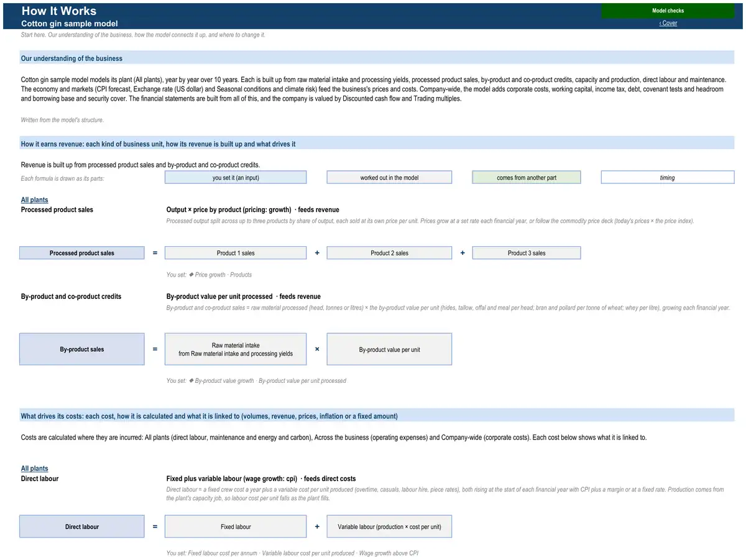Click the bold "By-product and co-product credits" heading

click(71, 296)
